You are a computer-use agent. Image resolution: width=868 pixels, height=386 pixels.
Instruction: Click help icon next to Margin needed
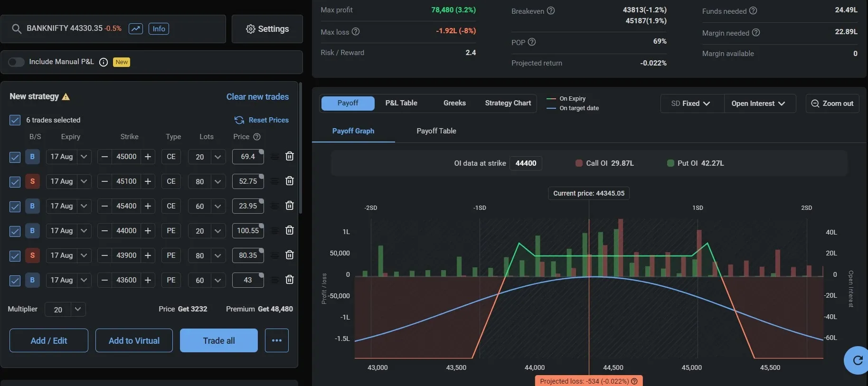[x=756, y=32]
